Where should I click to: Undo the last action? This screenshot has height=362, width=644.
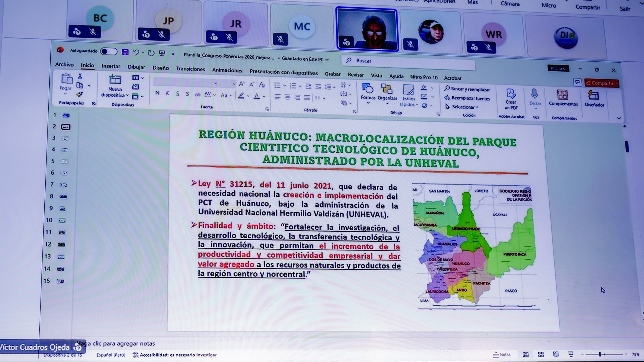[136, 53]
